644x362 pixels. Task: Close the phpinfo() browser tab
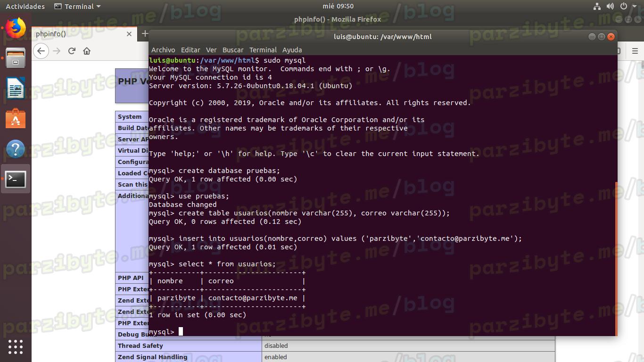coord(129,34)
